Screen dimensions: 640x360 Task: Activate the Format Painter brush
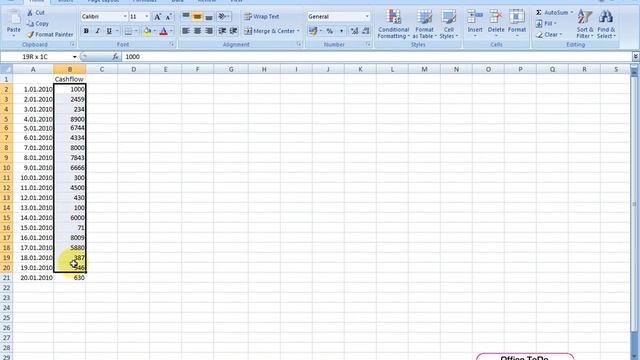pyautogui.click(x=50, y=35)
